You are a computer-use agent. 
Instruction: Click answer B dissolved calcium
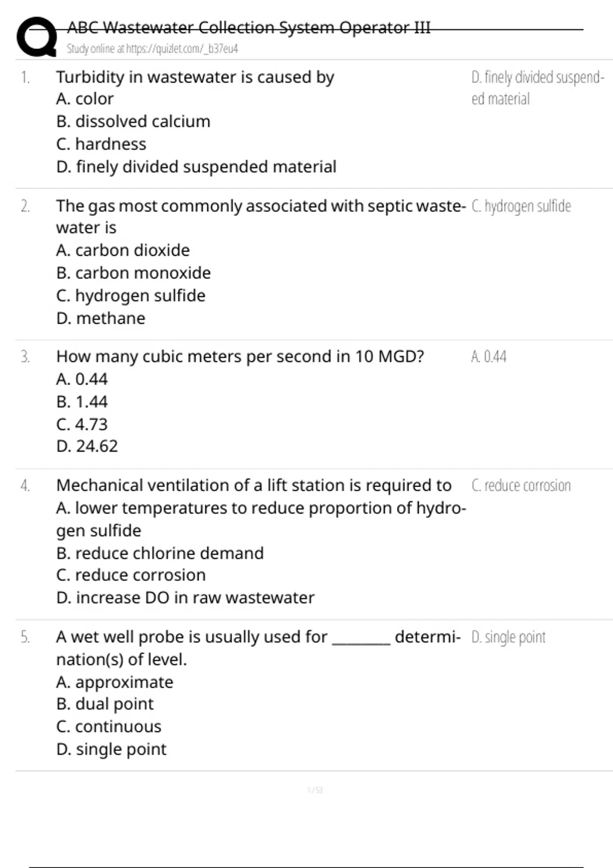pos(133,122)
